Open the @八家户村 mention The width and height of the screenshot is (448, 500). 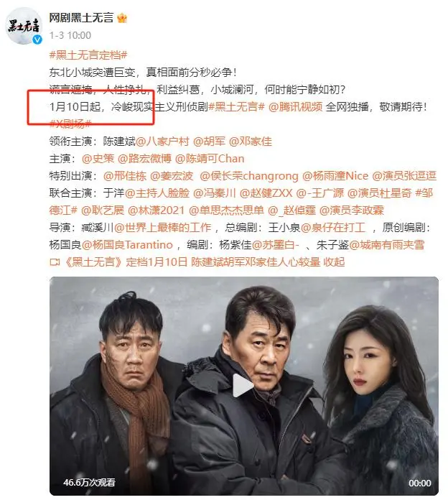pyautogui.click(x=162, y=141)
